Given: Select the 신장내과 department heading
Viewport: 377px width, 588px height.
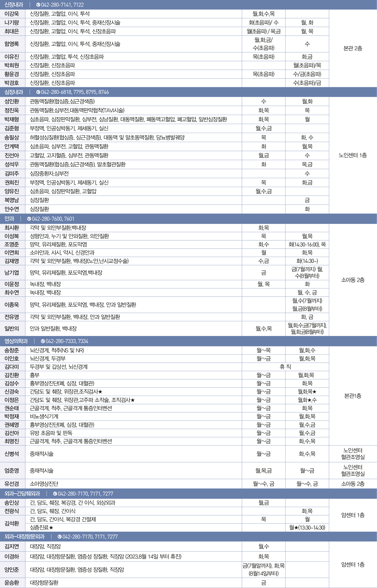Looking at the screenshot, I should click(14, 5).
